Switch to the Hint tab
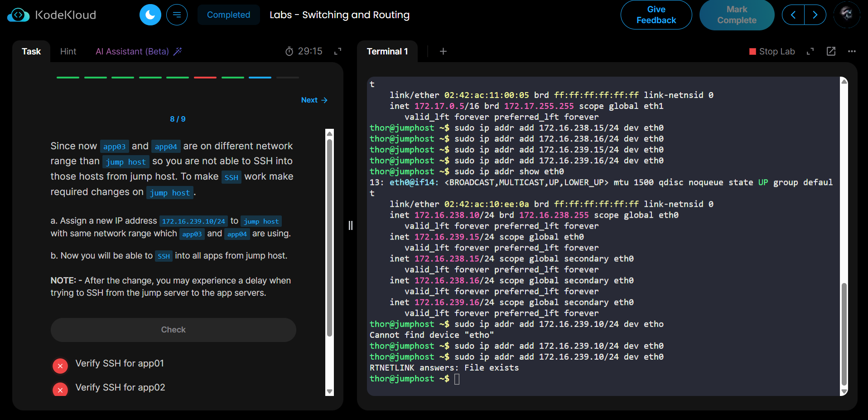 pos(68,51)
